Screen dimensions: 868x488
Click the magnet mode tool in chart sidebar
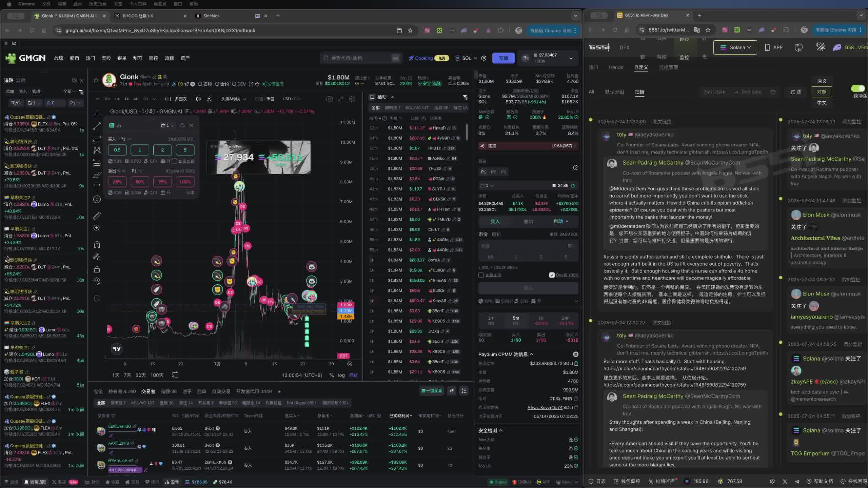tap(97, 245)
